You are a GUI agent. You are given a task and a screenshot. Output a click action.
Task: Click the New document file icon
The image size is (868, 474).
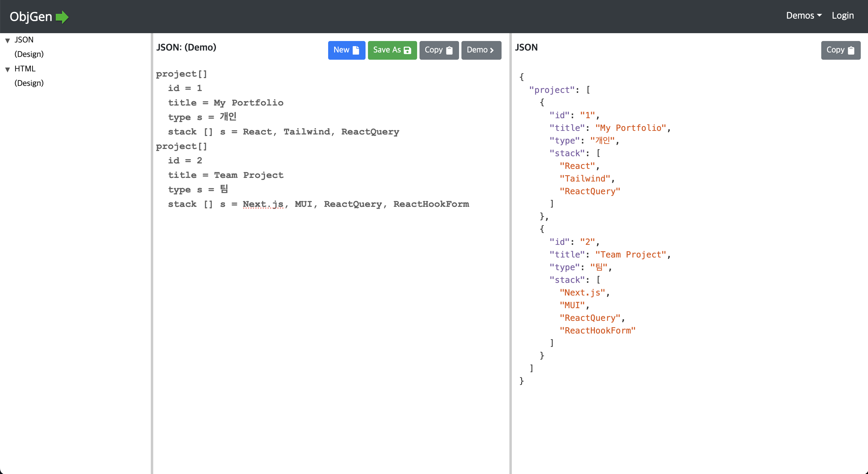click(356, 50)
